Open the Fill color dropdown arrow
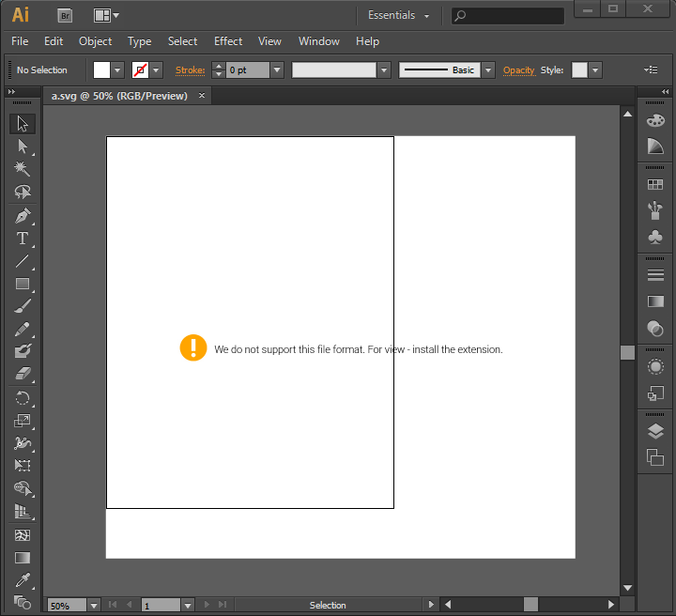 117,69
